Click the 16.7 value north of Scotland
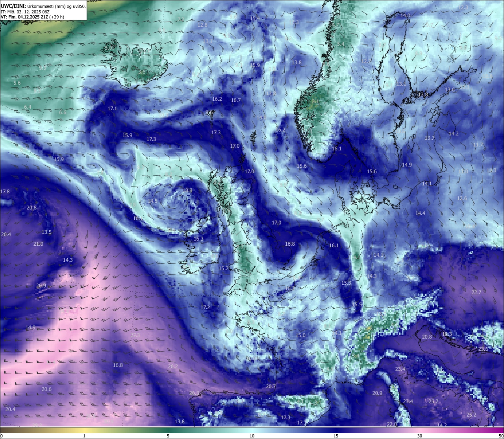The height and width of the screenshot is (439, 504). coord(235,100)
